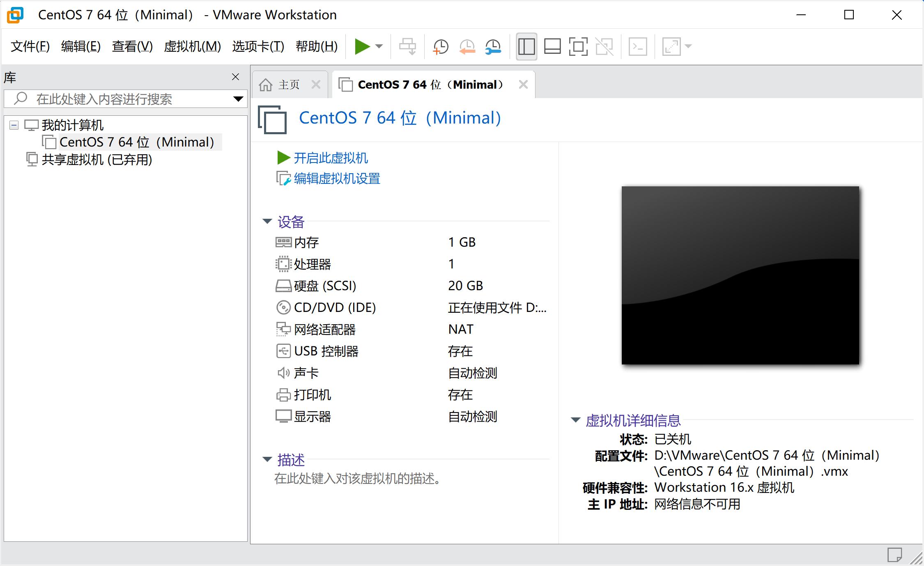Toggle the library panel visibility
Image resolution: width=924 pixels, height=566 pixels.
click(x=526, y=46)
